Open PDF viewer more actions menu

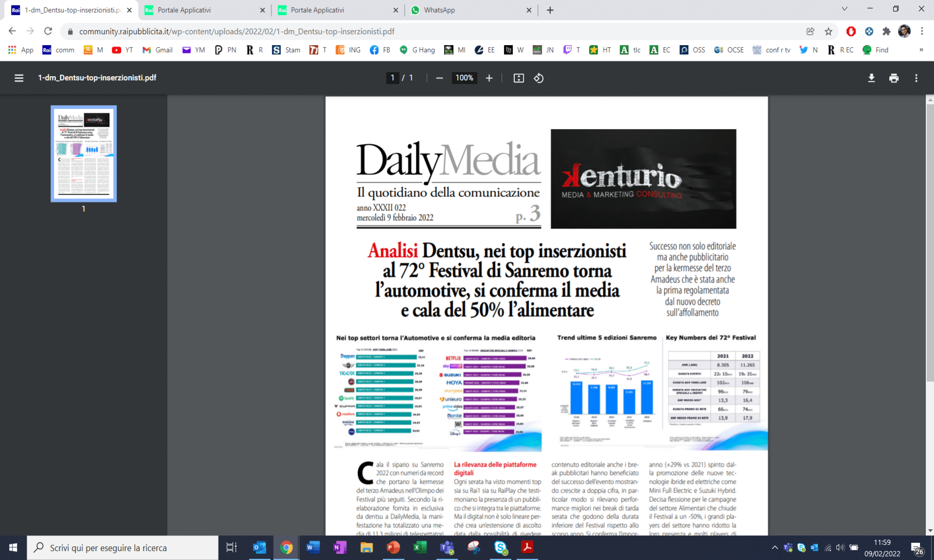916,78
